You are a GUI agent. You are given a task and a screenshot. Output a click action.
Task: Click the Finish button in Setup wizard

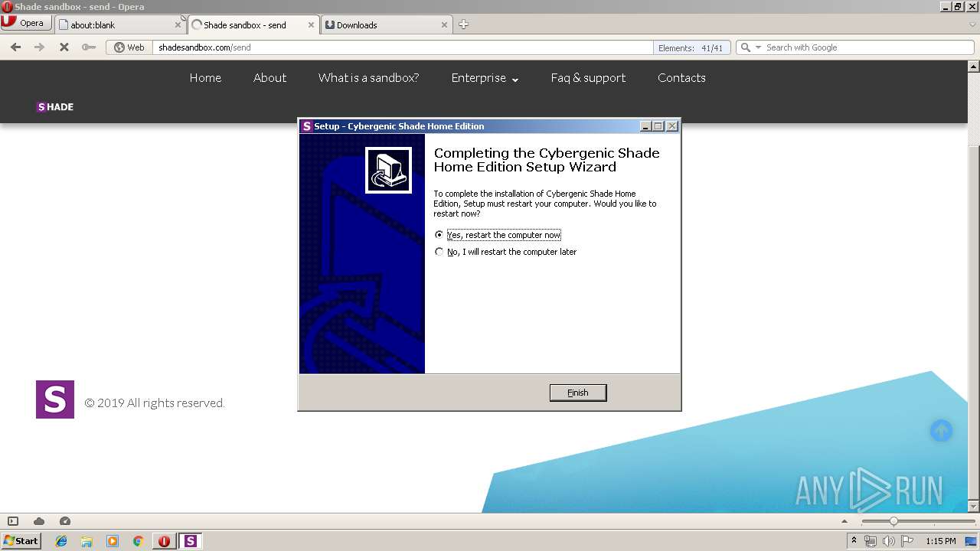click(578, 393)
